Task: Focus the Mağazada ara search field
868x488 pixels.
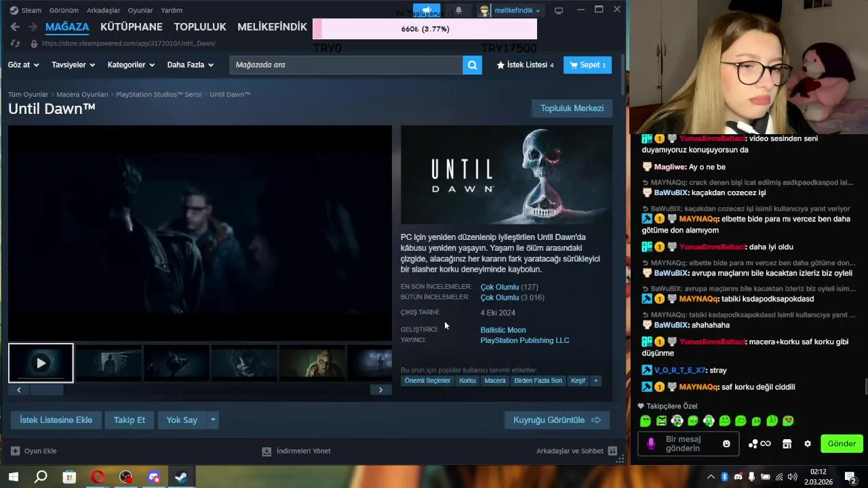Action: click(x=346, y=65)
